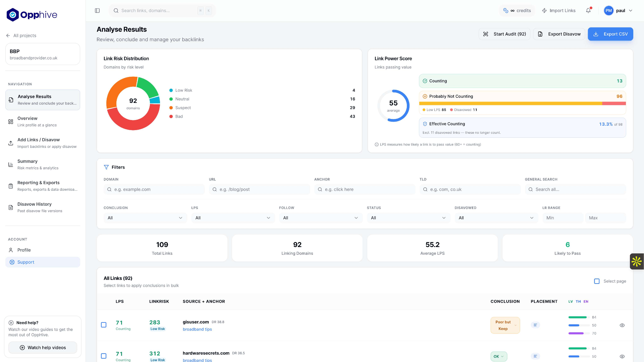Click the Export Disavow button
The width and height of the screenshot is (644, 362).
click(559, 34)
